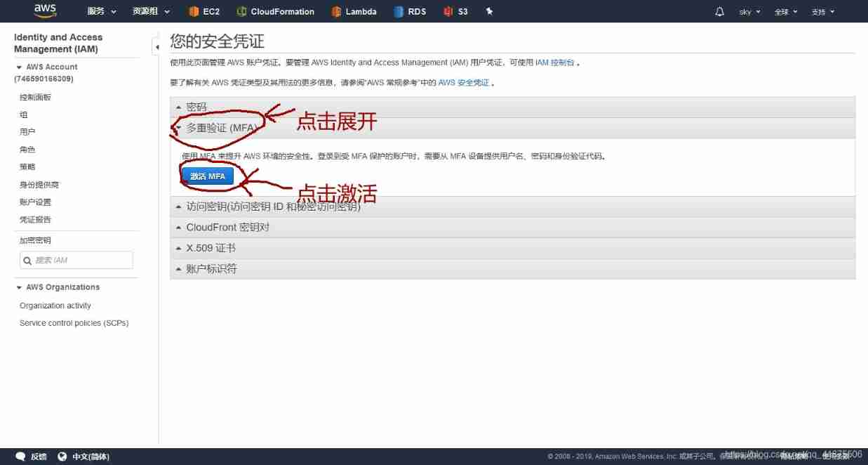Click the 您的安全凭证 page heading
Image resolution: width=868 pixels, height=465 pixels.
point(217,41)
